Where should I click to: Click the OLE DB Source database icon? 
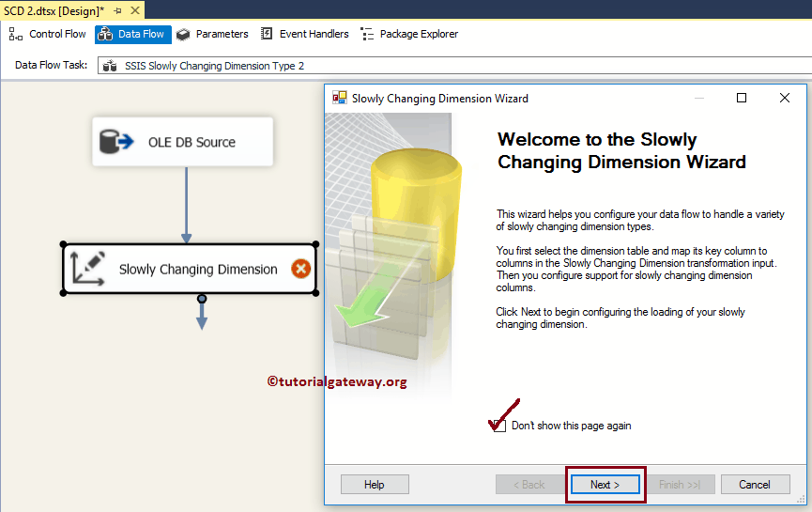tap(116, 142)
